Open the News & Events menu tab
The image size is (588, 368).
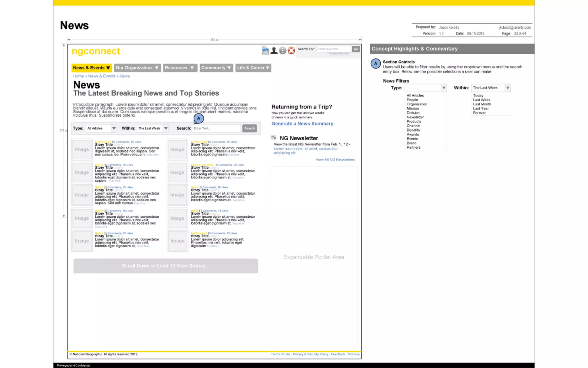91,68
